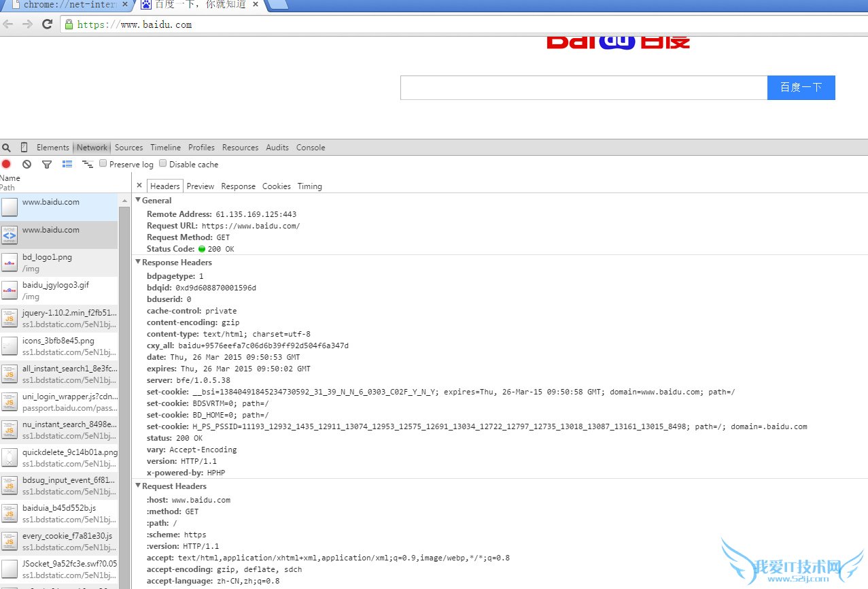Viewport: 868px width, 589px height.
Task: Enable device mode emulation icon
Action: (x=24, y=147)
